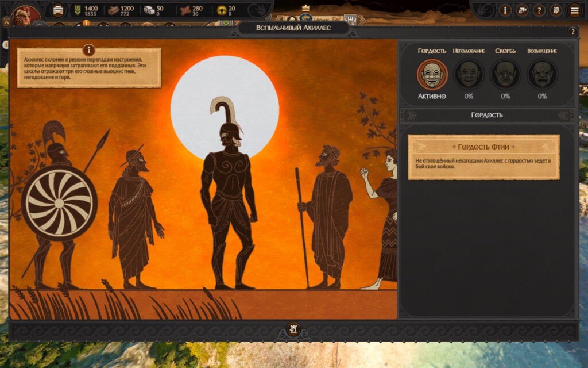Close panel with bottom center button

[293, 329]
